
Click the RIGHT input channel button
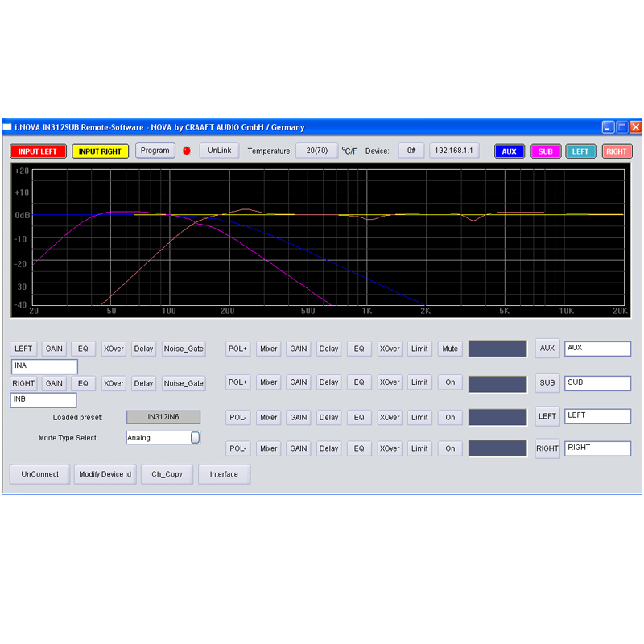click(23, 383)
